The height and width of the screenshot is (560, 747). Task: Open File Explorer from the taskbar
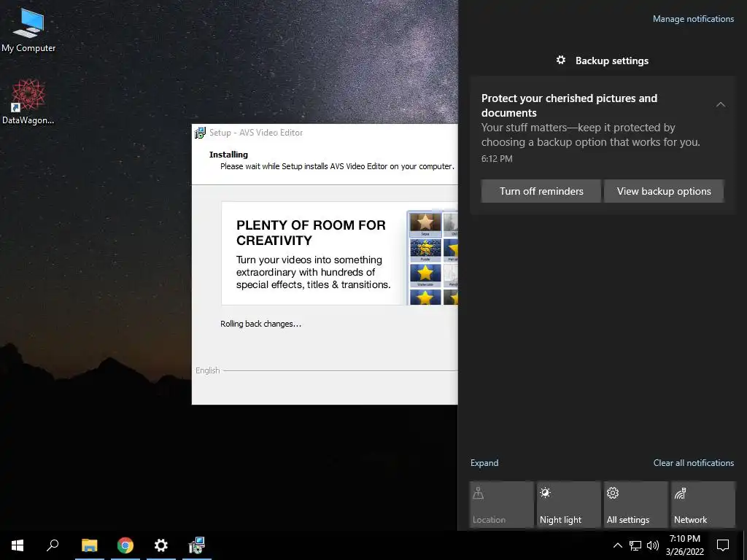click(x=89, y=545)
